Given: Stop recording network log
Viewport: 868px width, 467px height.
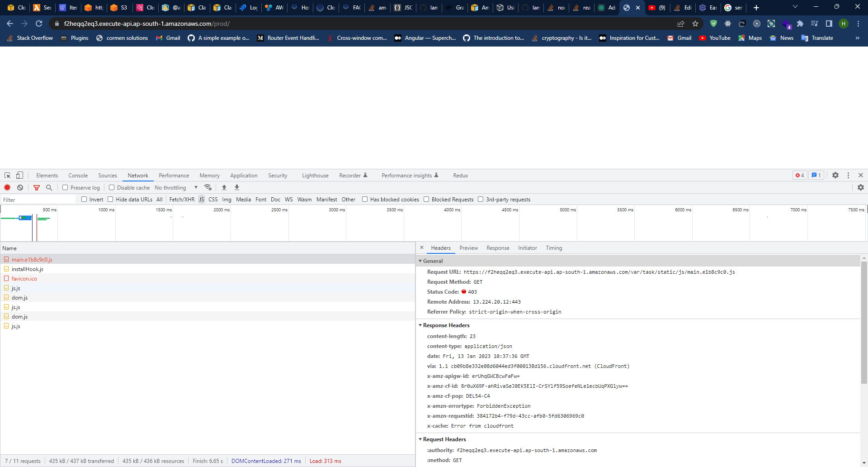Looking at the screenshot, I should tap(7, 187).
